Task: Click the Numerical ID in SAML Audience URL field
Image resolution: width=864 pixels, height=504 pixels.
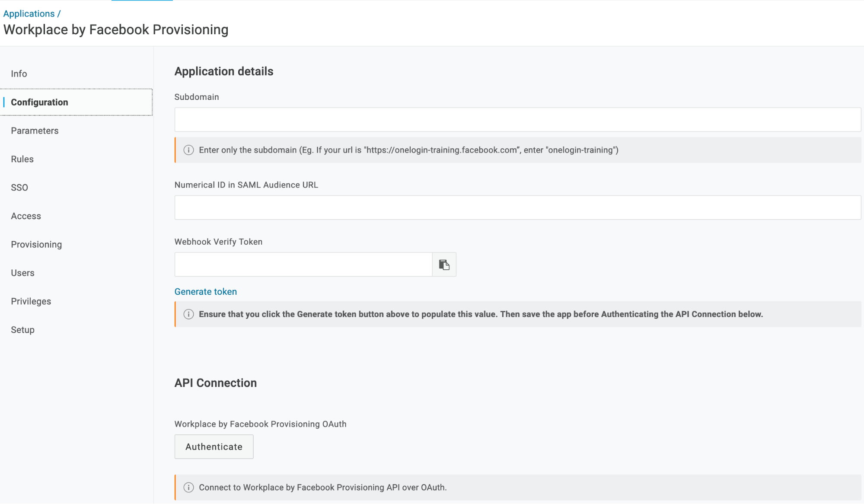Action: coord(517,207)
